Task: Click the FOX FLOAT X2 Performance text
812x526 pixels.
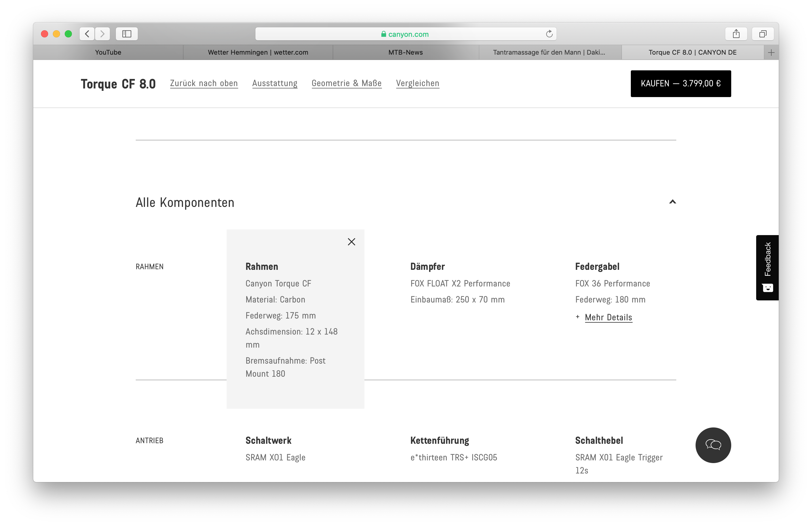Action: click(x=460, y=283)
